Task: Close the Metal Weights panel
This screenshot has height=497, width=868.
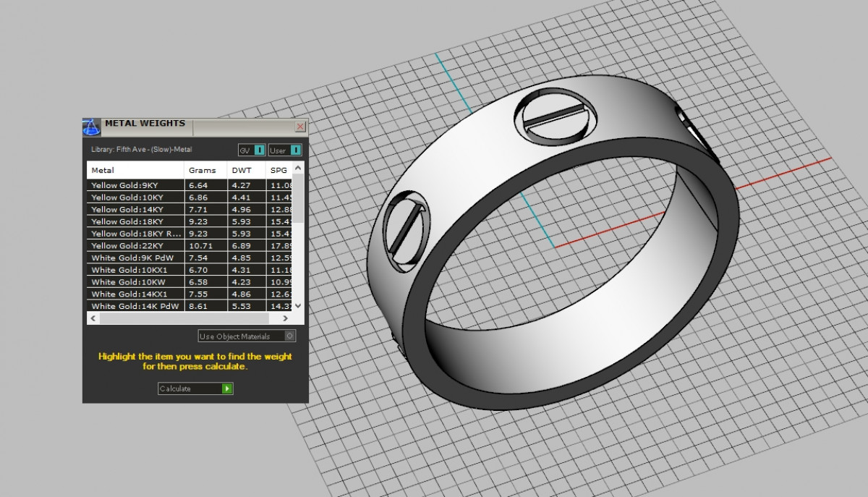Action: [x=300, y=127]
